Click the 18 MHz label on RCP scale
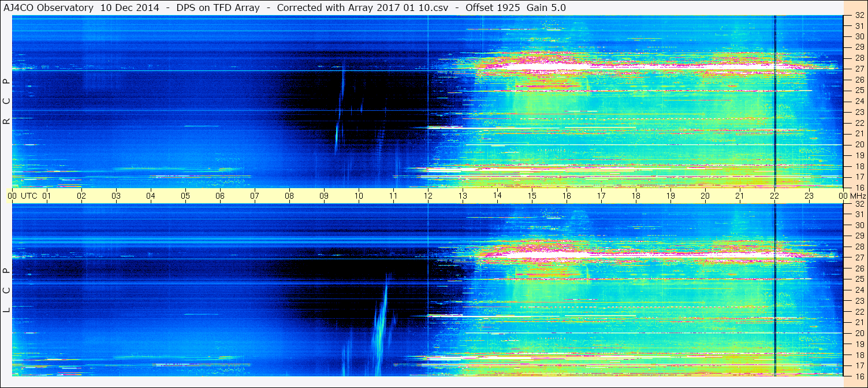 tap(859, 166)
